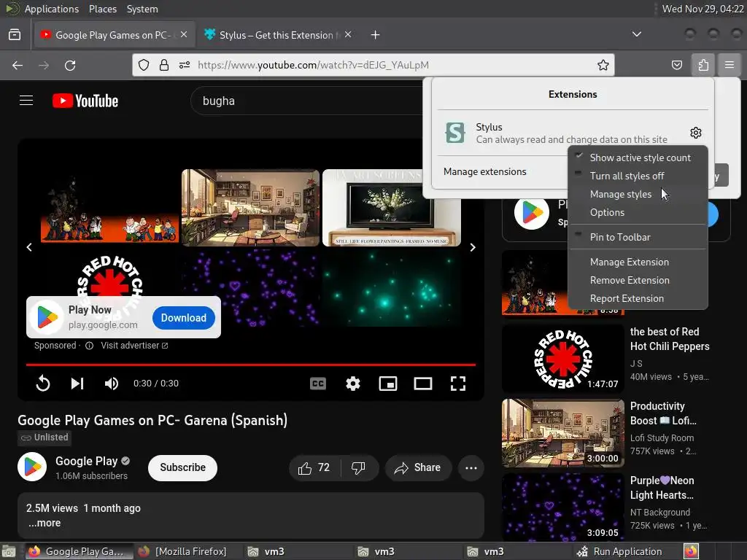Open the Applications system menu
The image size is (747, 560).
click(52, 9)
